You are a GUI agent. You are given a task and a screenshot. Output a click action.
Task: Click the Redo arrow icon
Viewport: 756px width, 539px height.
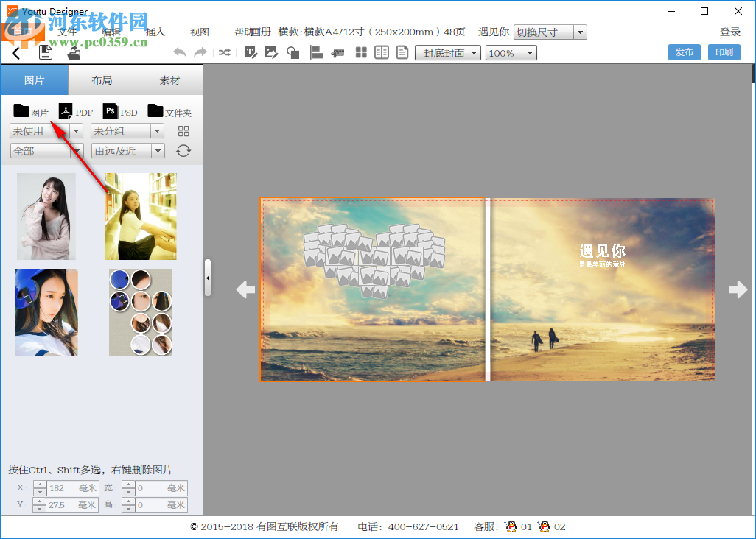point(199,52)
